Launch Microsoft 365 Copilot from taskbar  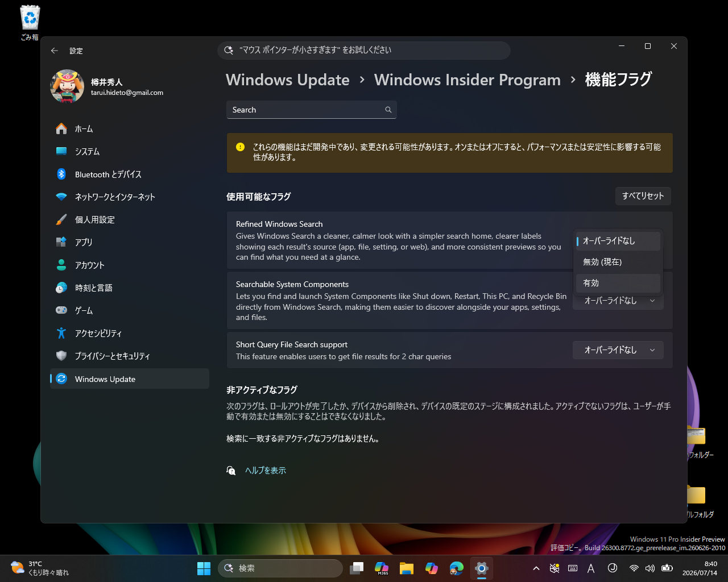click(382, 568)
